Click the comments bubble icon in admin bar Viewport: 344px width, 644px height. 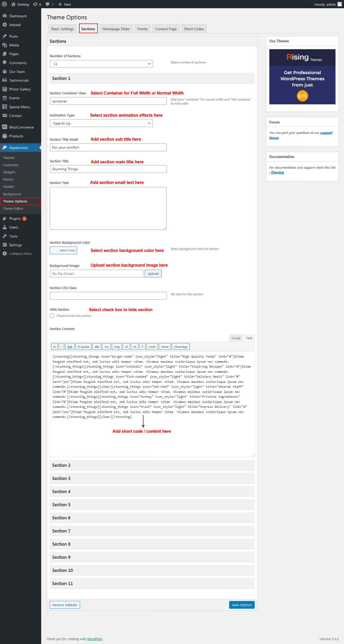click(48, 4)
